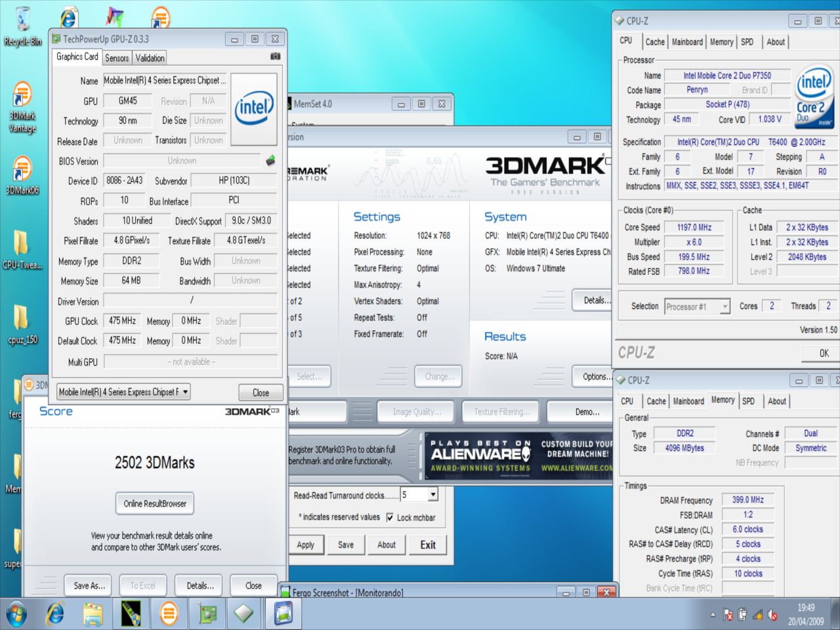This screenshot has height=630, width=840.
Task: Open the CPU-Tweaker folder on the desktop
Action: [22, 249]
